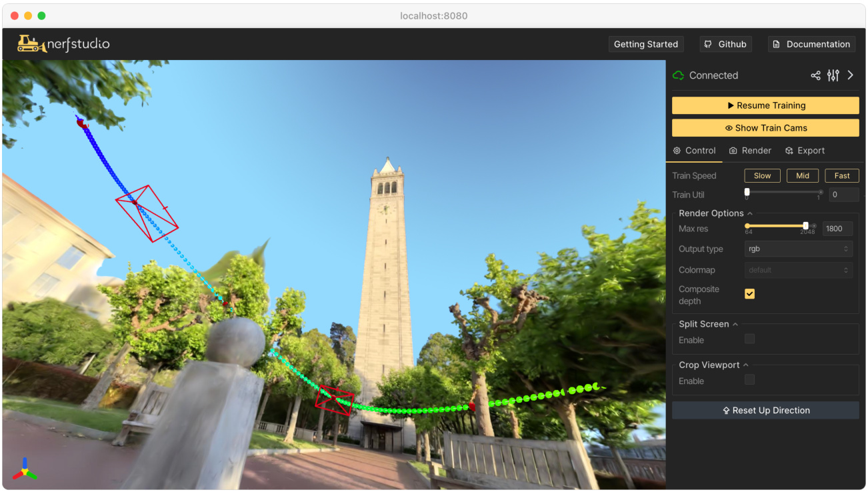Set train speed to Slow
868x492 pixels.
(762, 176)
